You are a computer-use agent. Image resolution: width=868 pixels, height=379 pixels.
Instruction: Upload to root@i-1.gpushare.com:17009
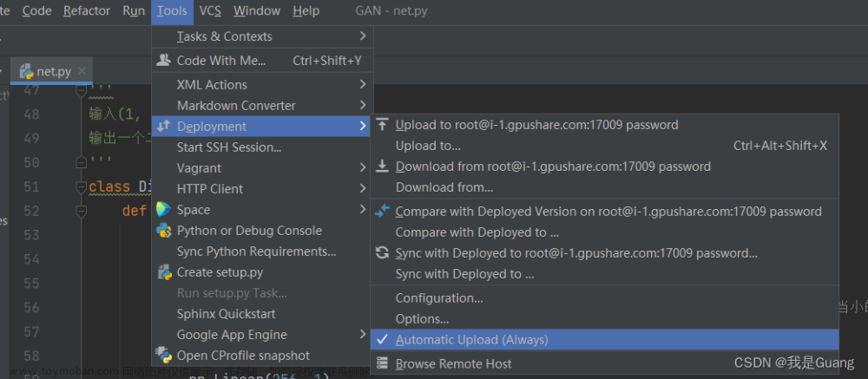(x=604, y=125)
